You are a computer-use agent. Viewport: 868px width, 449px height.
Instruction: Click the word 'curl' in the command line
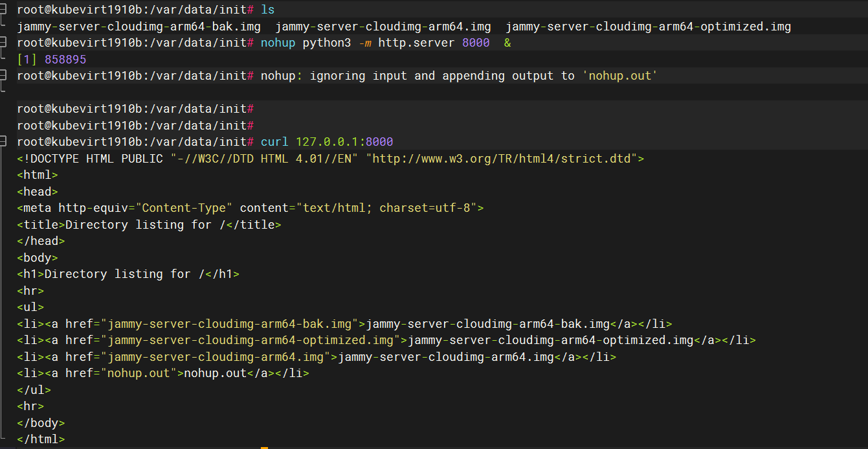coord(274,141)
